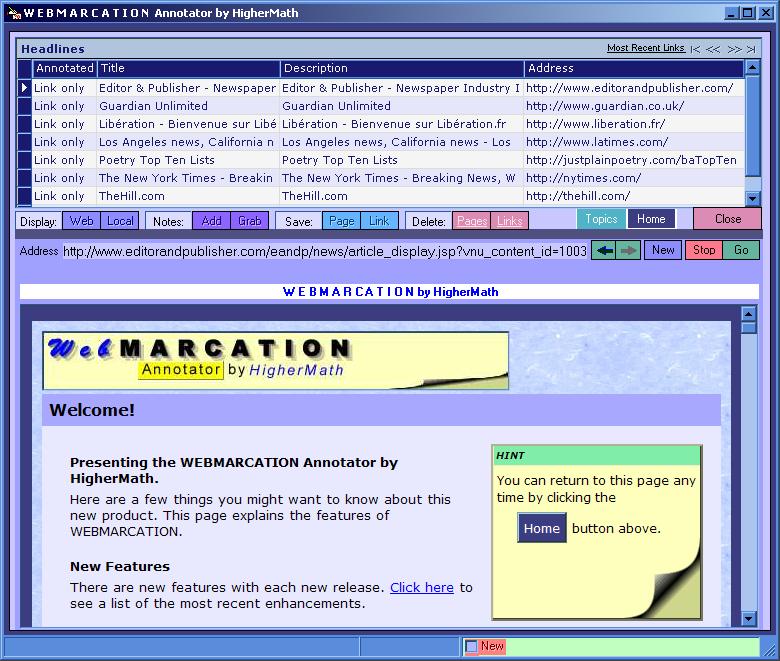Screen dimensions: 780x661
Task: Switch display to Local
Action: (119, 221)
